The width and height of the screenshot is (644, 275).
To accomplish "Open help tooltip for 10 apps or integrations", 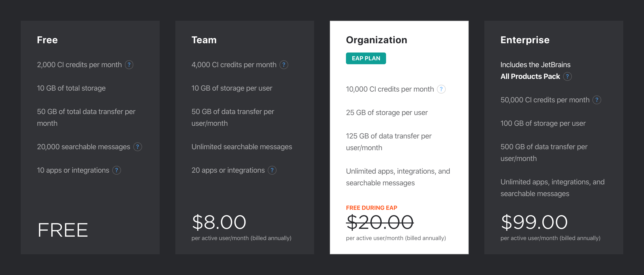I will pyautogui.click(x=116, y=170).
